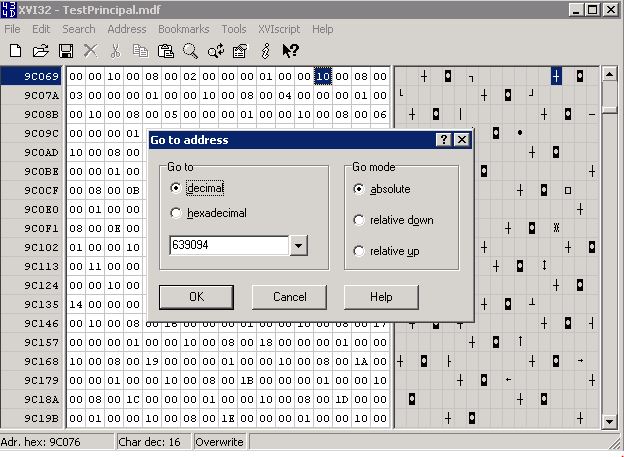624x457 pixels.
Task: Click the hex byte 1E in row 9C19B
Action: coord(228,419)
